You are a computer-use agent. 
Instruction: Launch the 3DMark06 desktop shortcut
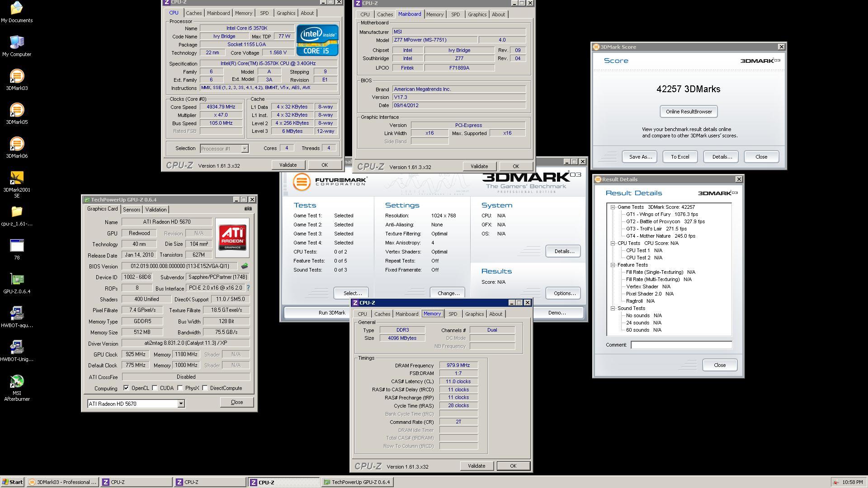coord(17,147)
